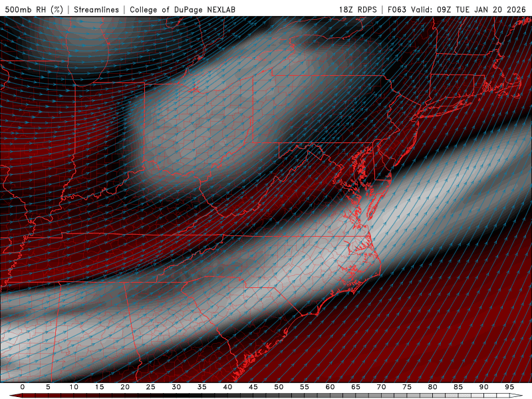The image size is (532, 399).
Task: Click the "Streamlines" header label
Action: pos(96,9)
